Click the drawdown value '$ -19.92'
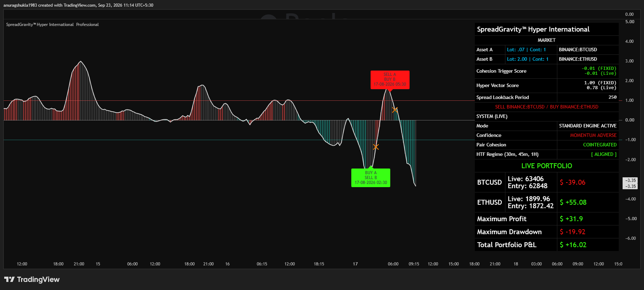 572,232
